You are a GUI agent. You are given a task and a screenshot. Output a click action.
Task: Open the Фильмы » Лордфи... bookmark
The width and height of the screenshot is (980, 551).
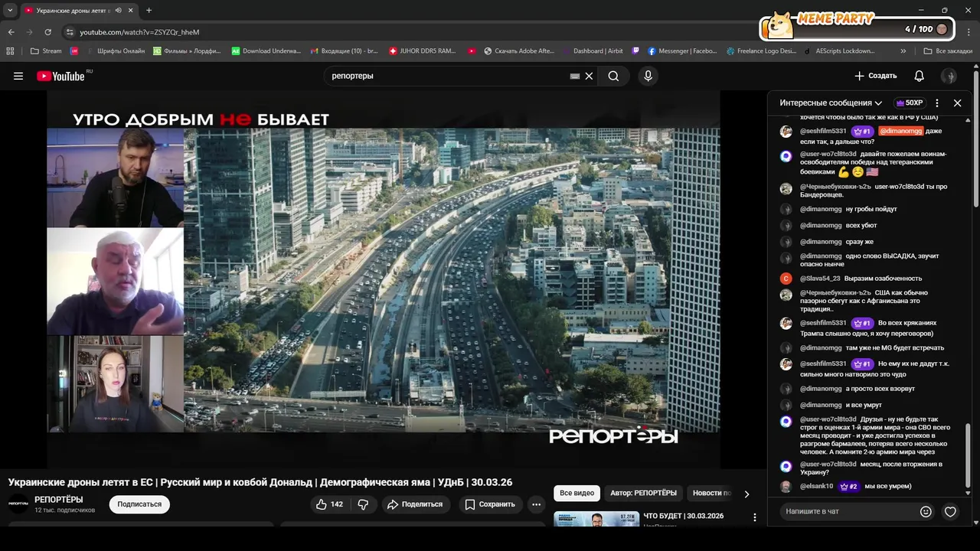187,51
